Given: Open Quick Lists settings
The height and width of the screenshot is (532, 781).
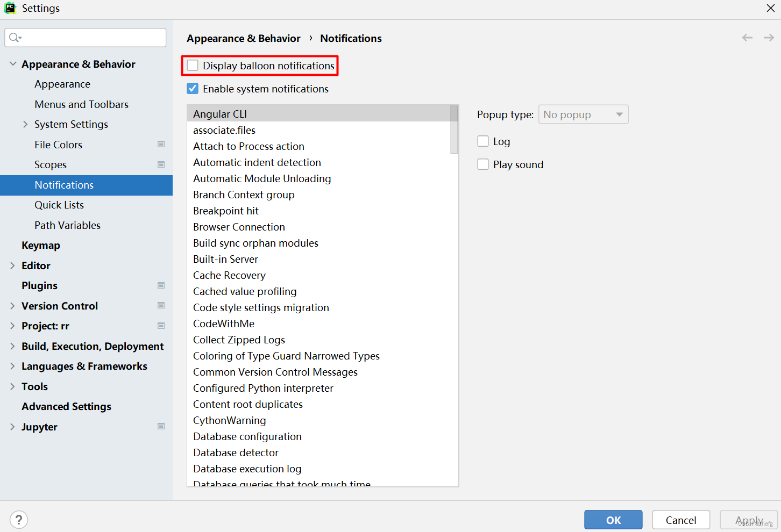Looking at the screenshot, I should pos(59,205).
